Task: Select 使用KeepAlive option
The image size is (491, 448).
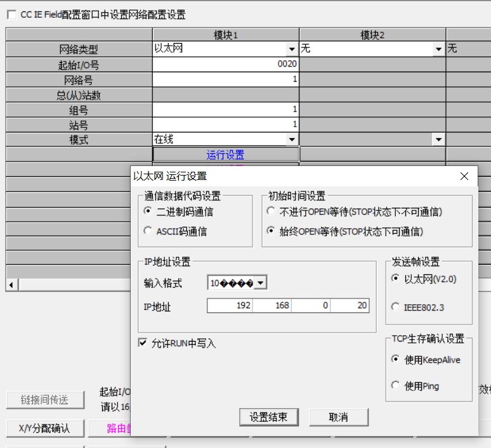Action: pos(396,360)
